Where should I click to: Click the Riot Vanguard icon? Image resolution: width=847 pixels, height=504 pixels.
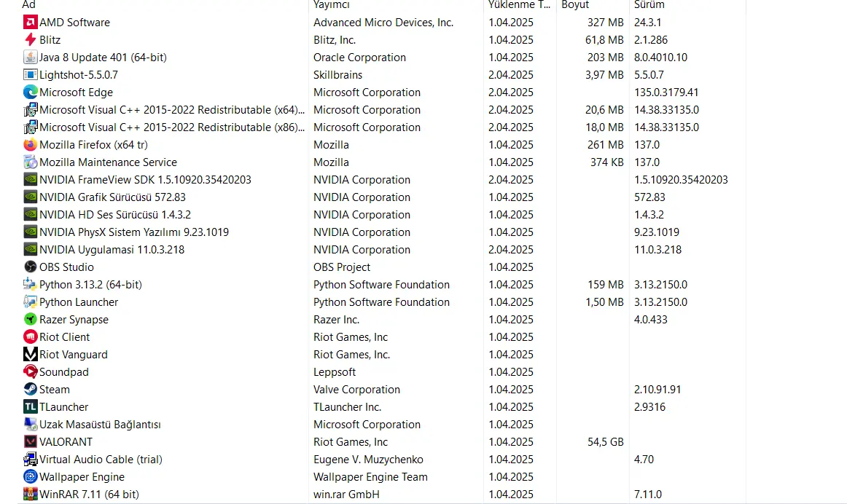pyautogui.click(x=31, y=355)
